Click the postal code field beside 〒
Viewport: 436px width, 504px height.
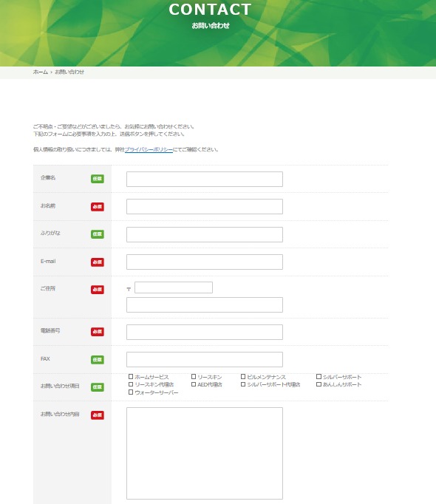pyautogui.click(x=174, y=287)
